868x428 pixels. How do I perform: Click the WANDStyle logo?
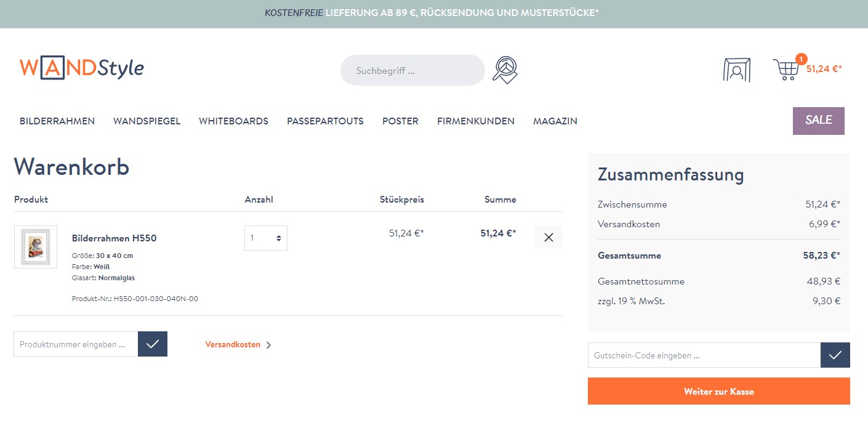click(x=82, y=68)
